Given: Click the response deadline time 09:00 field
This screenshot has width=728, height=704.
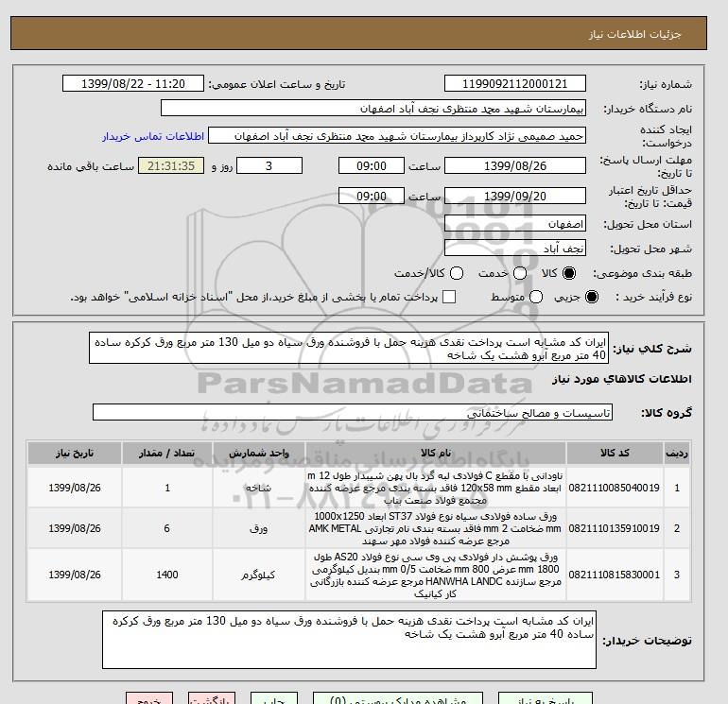Looking at the screenshot, I should pos(372,165).
